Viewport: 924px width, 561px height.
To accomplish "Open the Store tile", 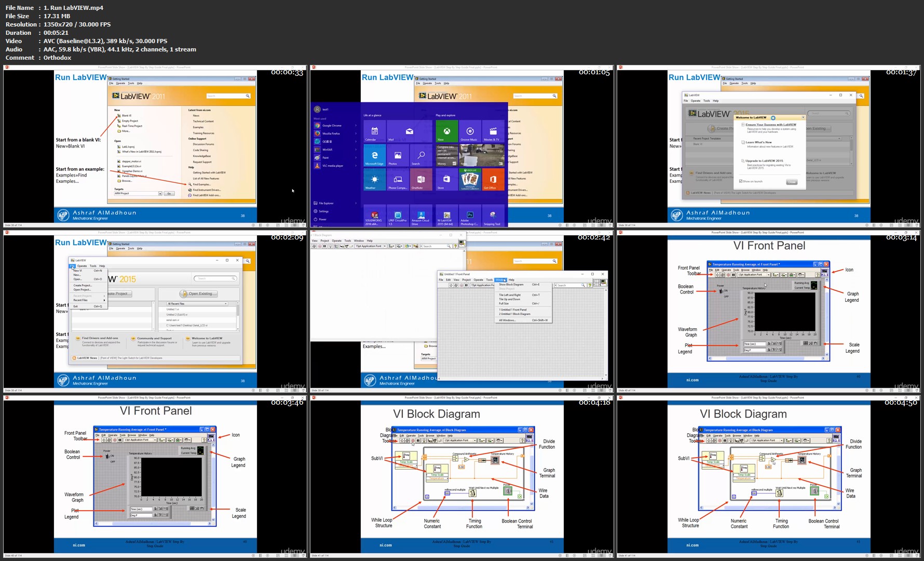I will click(446, 179).
